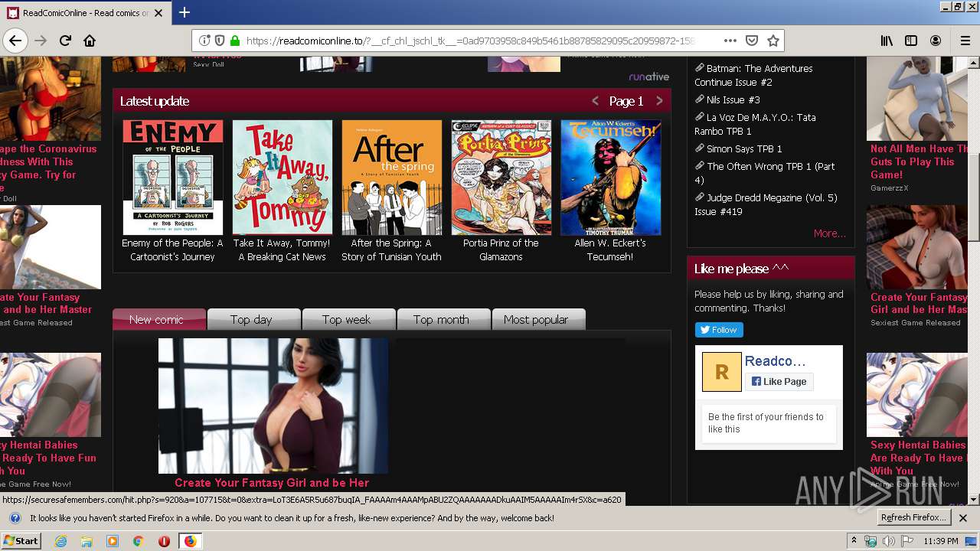Image resolution: width=980 pixels, height=551 pixels.
Task: Open Portia Prinz of the Glamazons cover
Action: [x=501, y=178]
